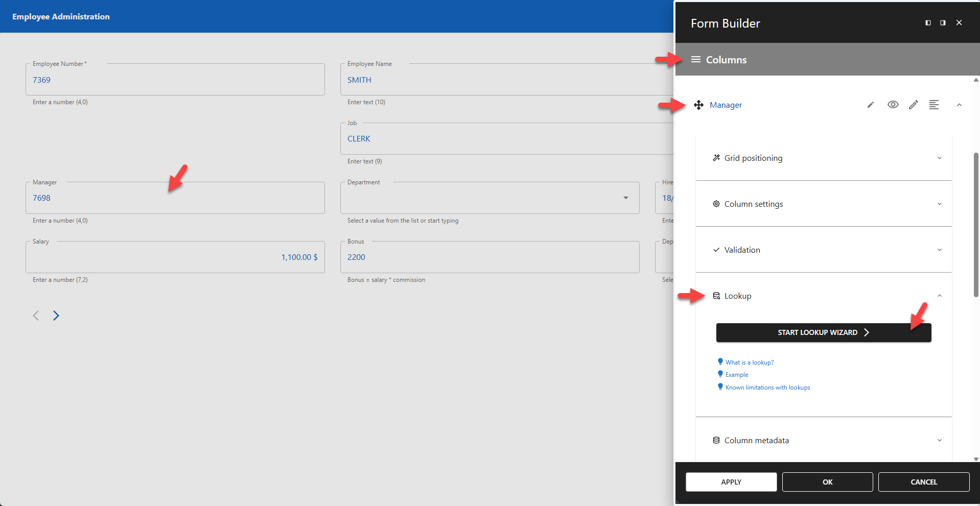This screenshot has height=506, width=980.
Task: Click the alignment icon in the Manager row
Action: [935, 105]
